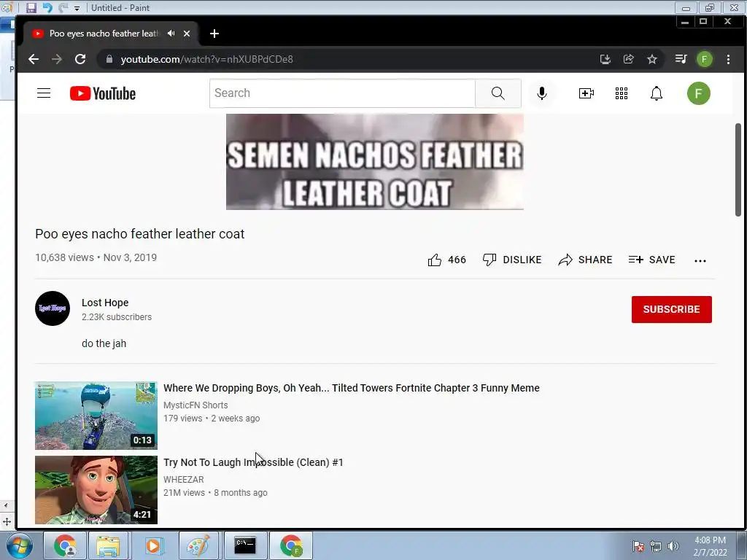Adjust volume from the system tray speaker

673,546
